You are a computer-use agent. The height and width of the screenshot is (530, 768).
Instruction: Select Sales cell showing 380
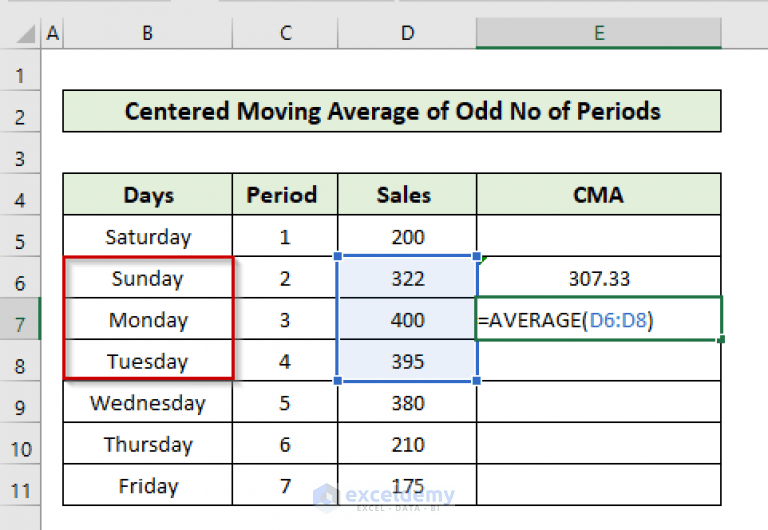tap(407, 402)
